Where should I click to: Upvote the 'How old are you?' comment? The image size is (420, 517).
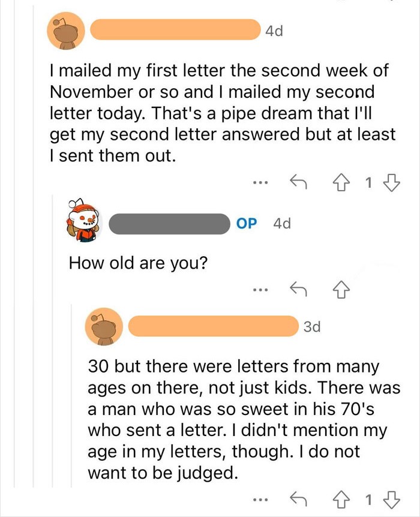(x=341, y=290)
